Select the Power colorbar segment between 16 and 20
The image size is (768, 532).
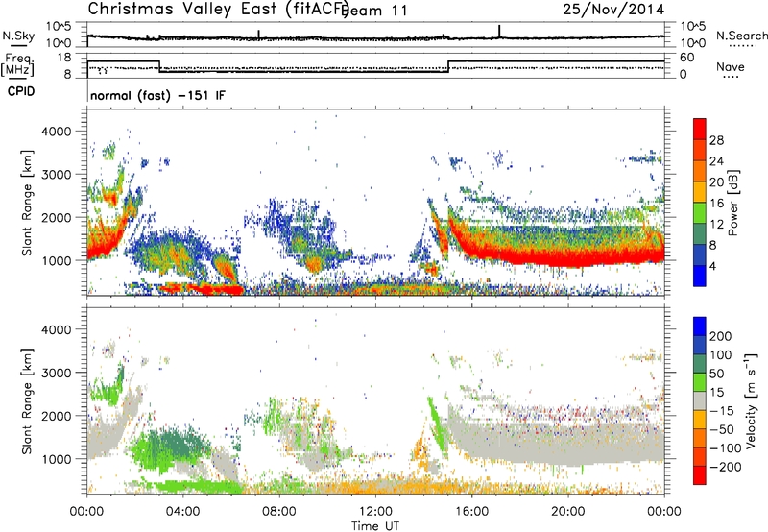click(x=700, y=192)
